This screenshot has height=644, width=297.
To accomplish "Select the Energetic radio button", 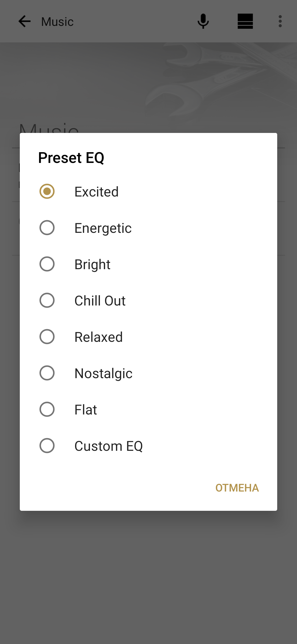I will [47, 228].
